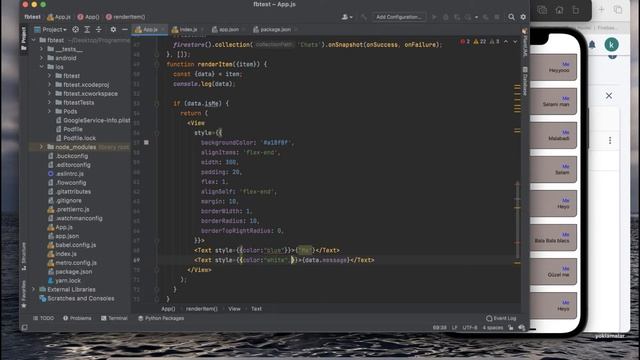Viewport: 640px width, 360px height.
Task: Open the Problems tool window tab
Action: 77,318
